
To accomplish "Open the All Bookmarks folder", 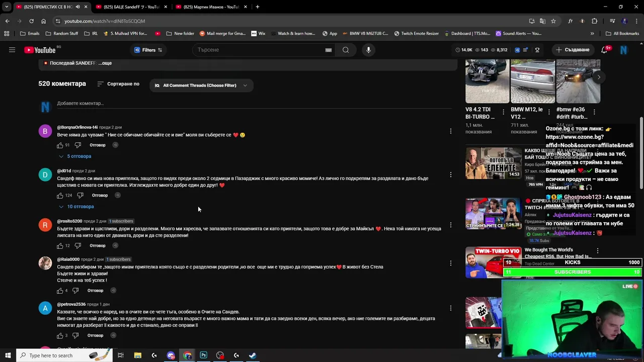I will (622, 34).
